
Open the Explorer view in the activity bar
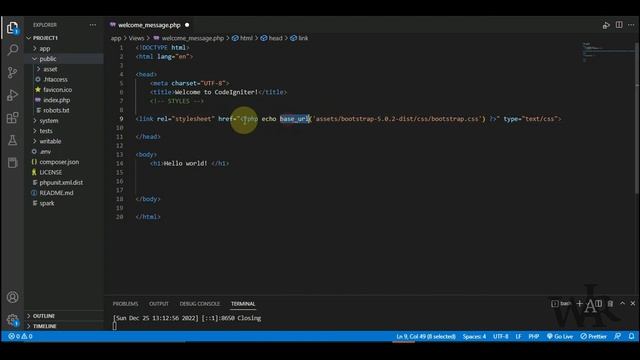pos(12,28)
